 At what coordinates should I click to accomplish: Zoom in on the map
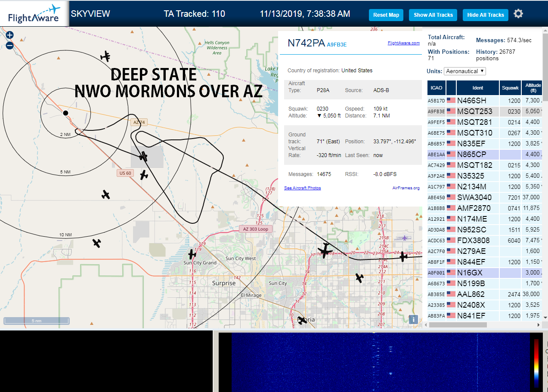[x=10, y=35]
